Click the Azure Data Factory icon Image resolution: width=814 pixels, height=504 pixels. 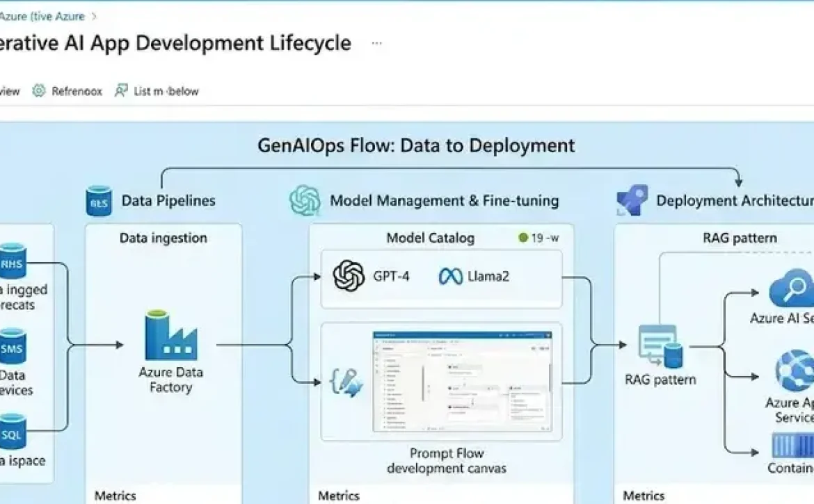point(170,335)
